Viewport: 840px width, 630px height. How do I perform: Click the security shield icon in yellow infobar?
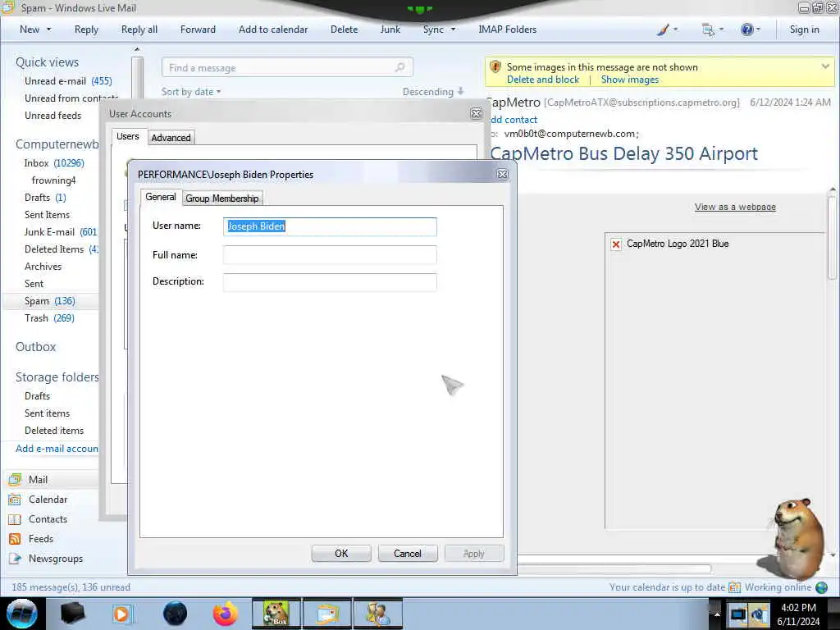[x=495, y=67]
